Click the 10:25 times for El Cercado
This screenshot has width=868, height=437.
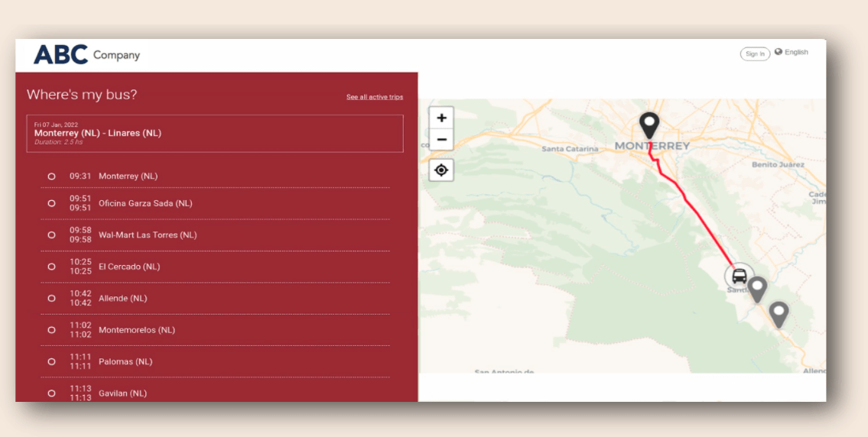[80, 267]
